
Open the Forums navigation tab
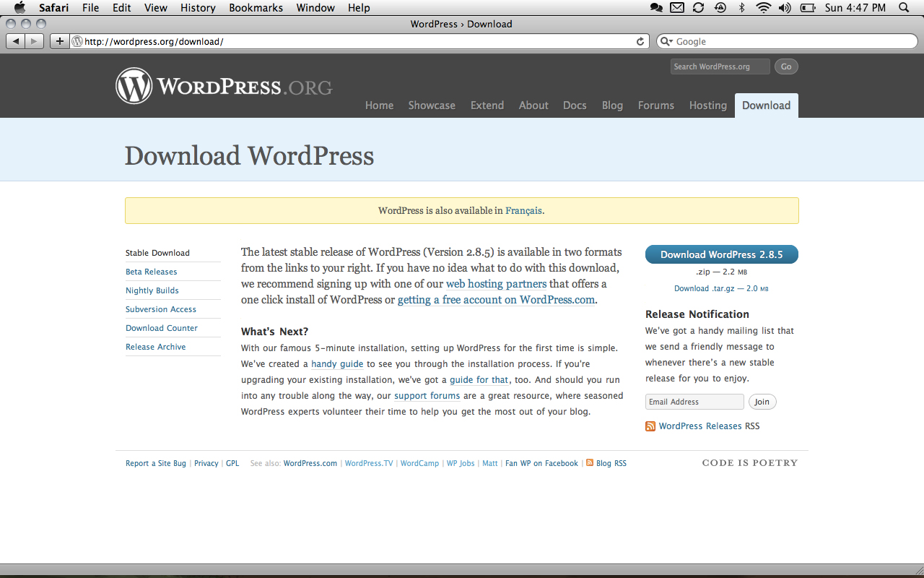(656, 105)
